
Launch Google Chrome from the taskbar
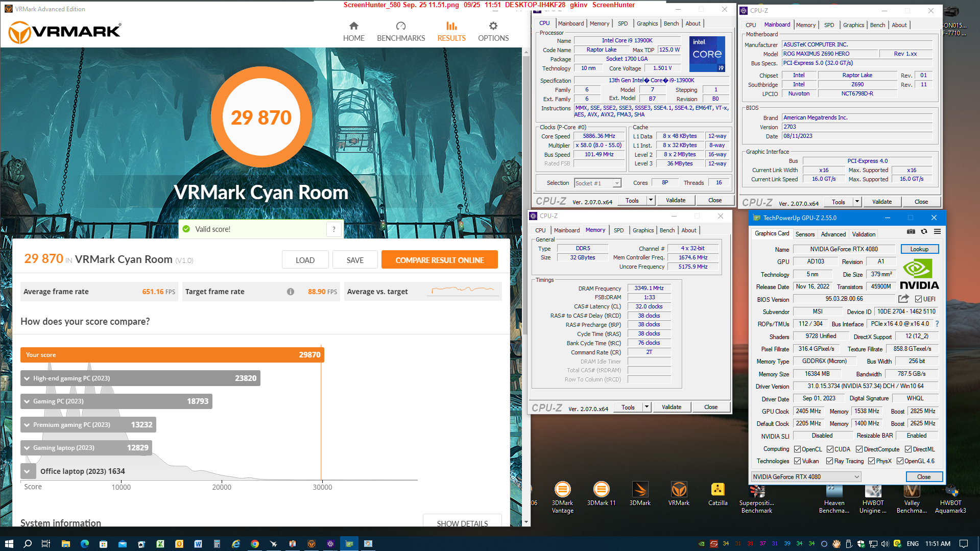point(254,543)
